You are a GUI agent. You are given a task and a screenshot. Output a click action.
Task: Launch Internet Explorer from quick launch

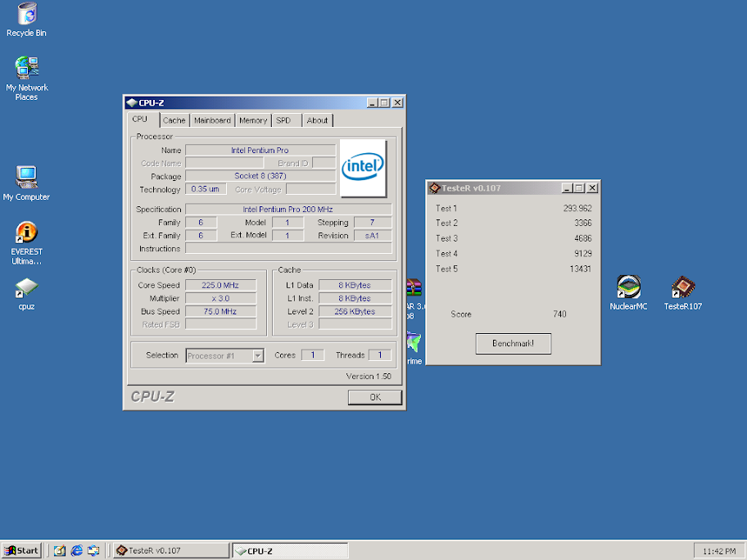coord(77,550)
